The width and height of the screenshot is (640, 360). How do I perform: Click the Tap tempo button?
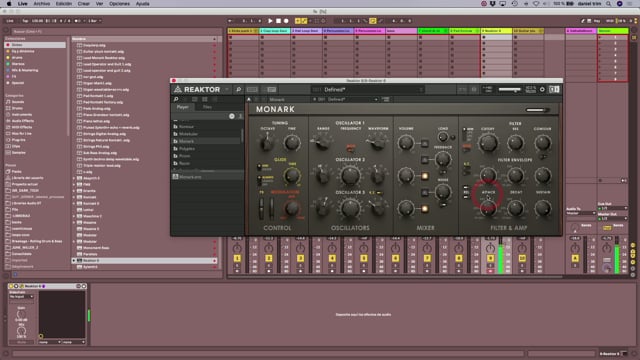tap(25, 21)
